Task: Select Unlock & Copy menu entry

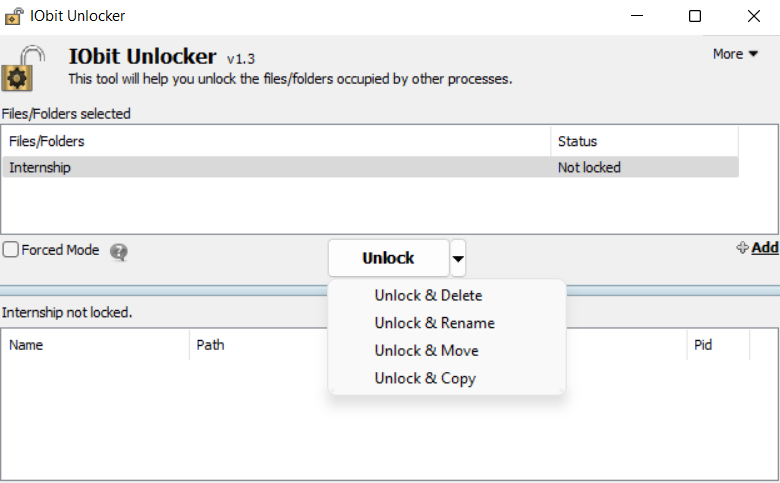Action: [x=425, y=378]
